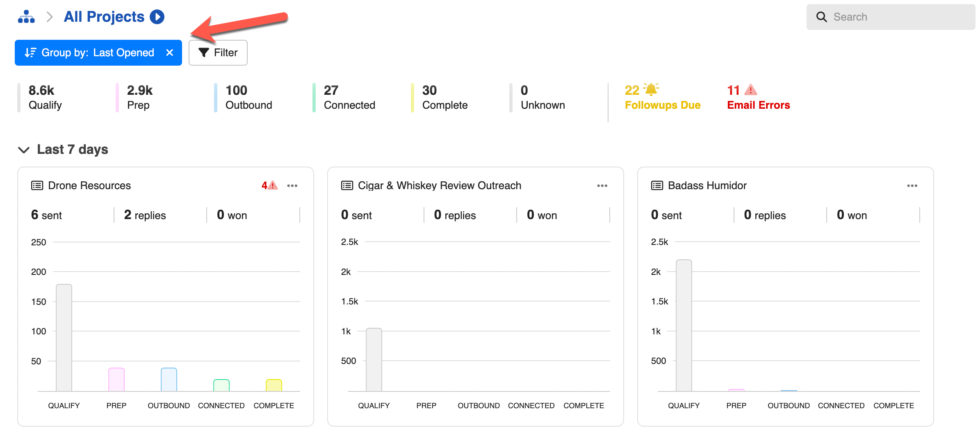Click the Badass Humidor list icon
Viewport: 980px width, 439px height.
click(657, 185)
